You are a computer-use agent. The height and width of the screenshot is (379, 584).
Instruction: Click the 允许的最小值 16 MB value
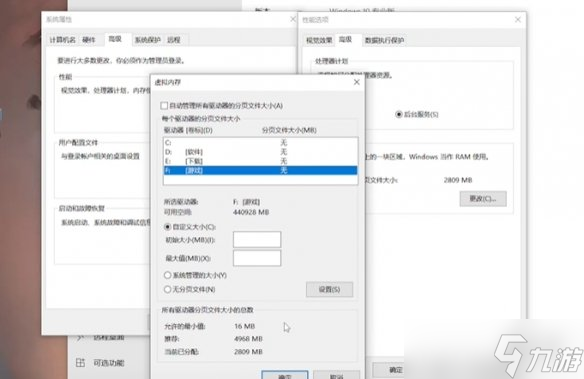(245, 326)
